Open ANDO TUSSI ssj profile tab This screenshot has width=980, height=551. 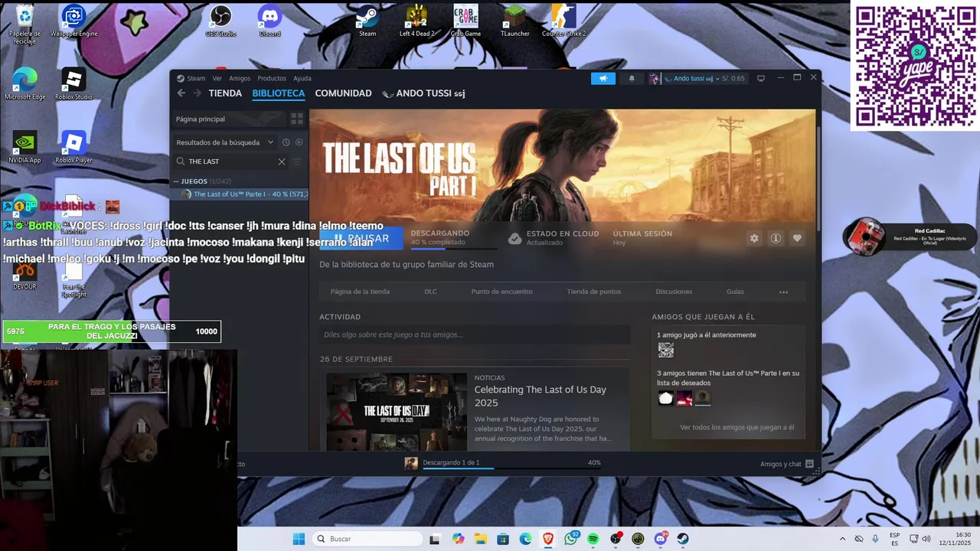click(423, 93)
